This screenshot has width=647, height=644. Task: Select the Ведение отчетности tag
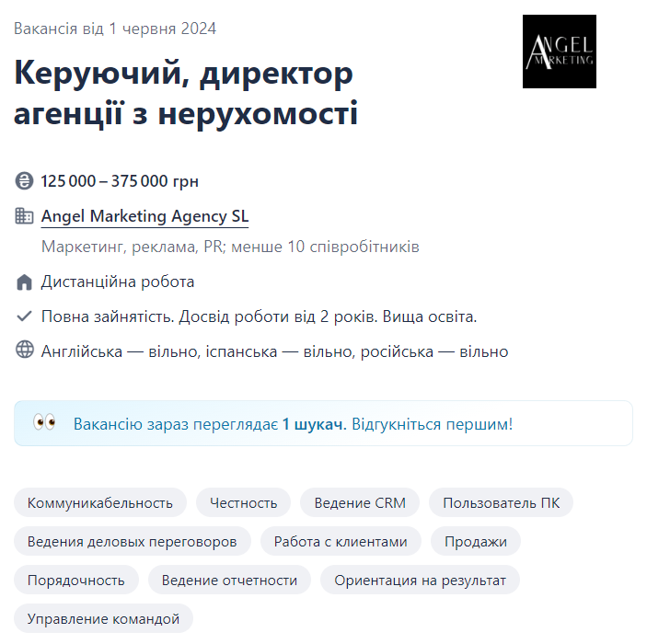click(x=229, y=581)
